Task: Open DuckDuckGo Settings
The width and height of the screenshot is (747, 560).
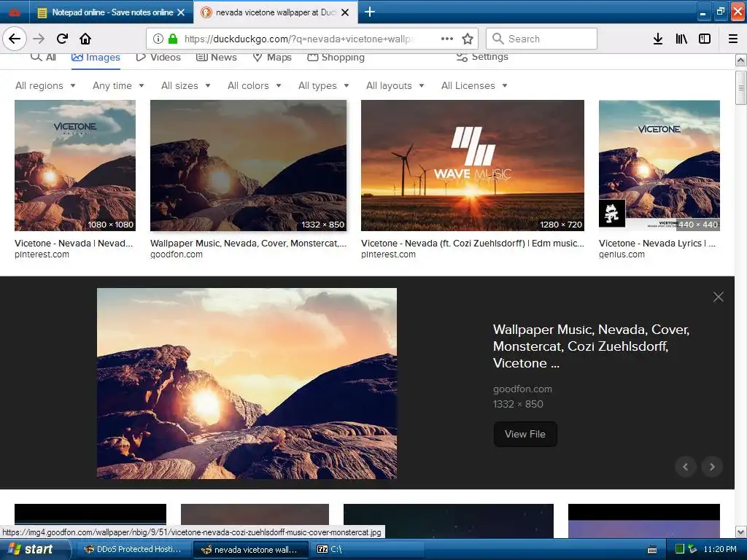Action: tap(482, 57)
